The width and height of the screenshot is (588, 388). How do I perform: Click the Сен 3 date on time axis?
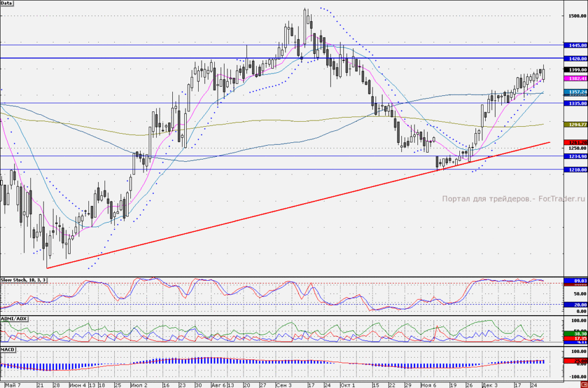coord(284,385)
